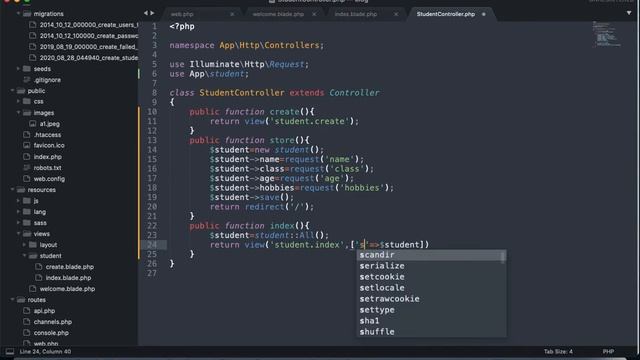
Task: Toggle sidebar via status bar panel icon
Action: click(x=10, y=351)
